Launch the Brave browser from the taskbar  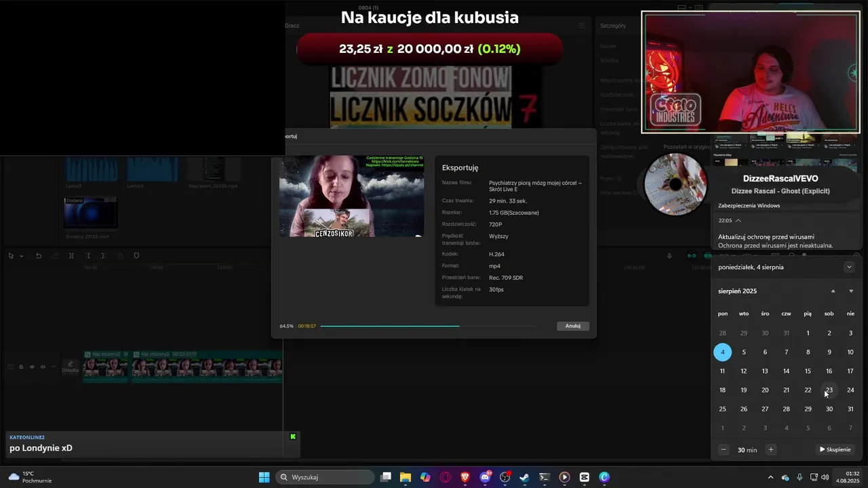tap(465, 477)
